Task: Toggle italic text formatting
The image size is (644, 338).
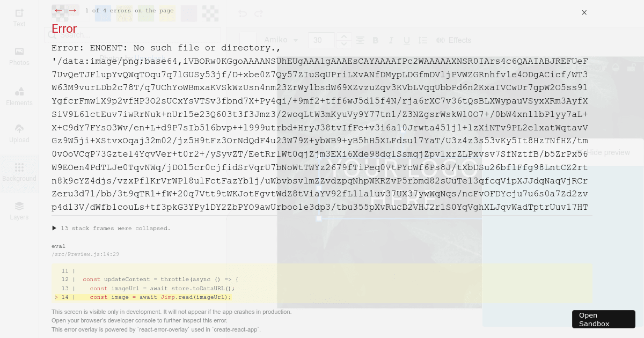Action: [391, 40]
